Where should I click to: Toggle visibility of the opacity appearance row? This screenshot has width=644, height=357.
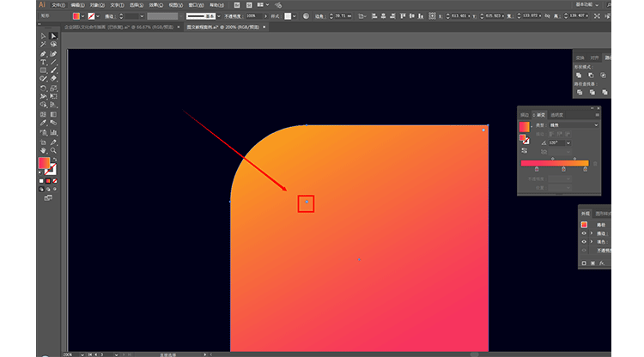pyautogui.click(x=584, y=251)
